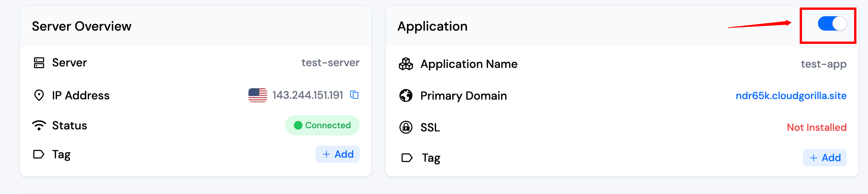
Task: Click the Server Overview heading
Action: point(82,26)
